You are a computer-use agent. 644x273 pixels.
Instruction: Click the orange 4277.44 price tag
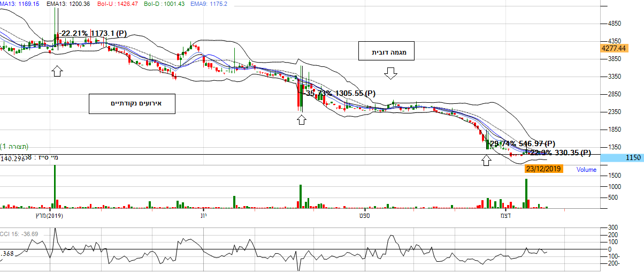click(x=613, y=48)
